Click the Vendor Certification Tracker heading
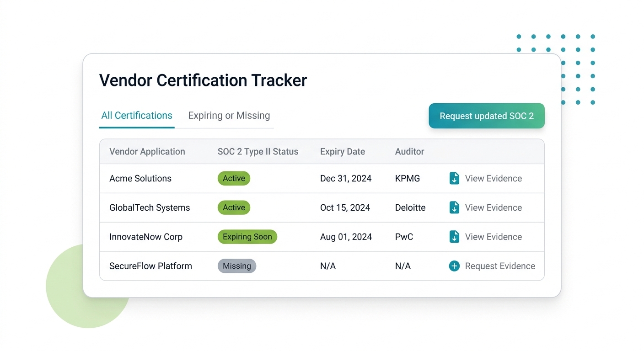 pos(203,80)
